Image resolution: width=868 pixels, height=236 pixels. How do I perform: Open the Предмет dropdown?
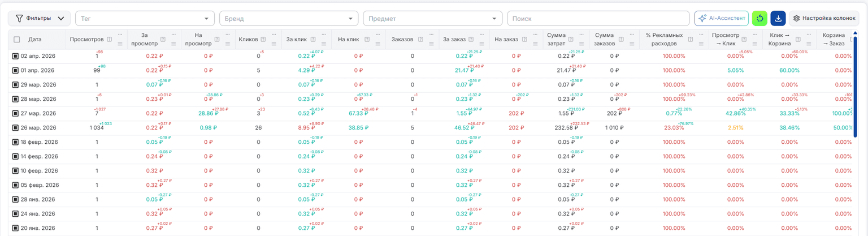[x=433, y=19]
